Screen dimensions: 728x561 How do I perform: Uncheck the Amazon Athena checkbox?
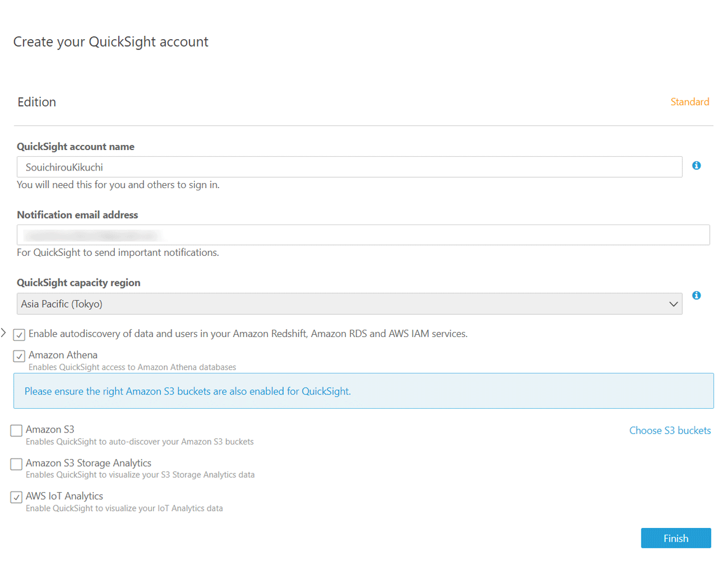(19, 356)
